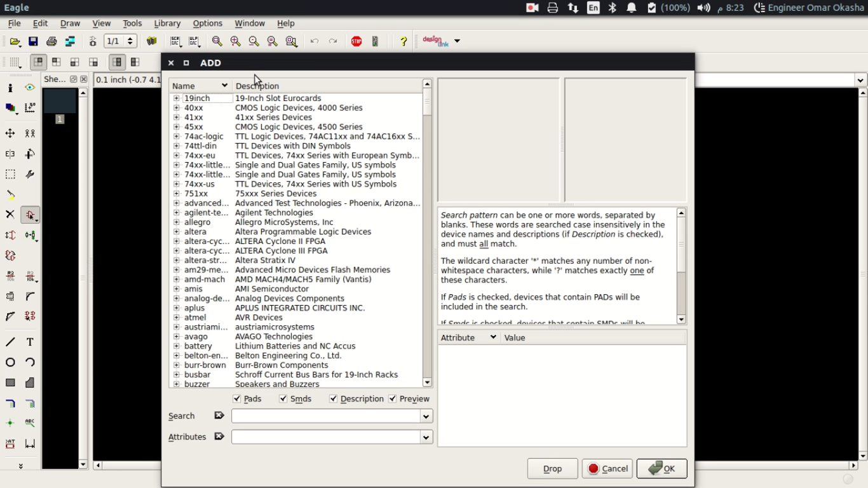Click the library list vertical scrollbar
The image size is (868, 488).
[427, 234]
